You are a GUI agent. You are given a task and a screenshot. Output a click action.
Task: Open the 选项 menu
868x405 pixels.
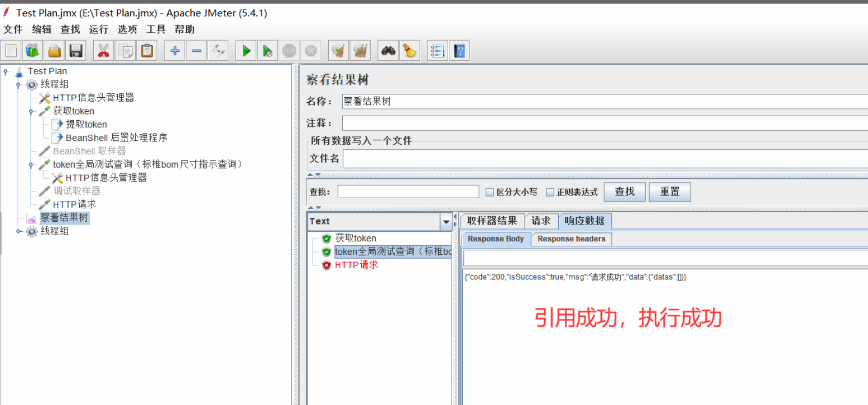click(x=127, y=30)
